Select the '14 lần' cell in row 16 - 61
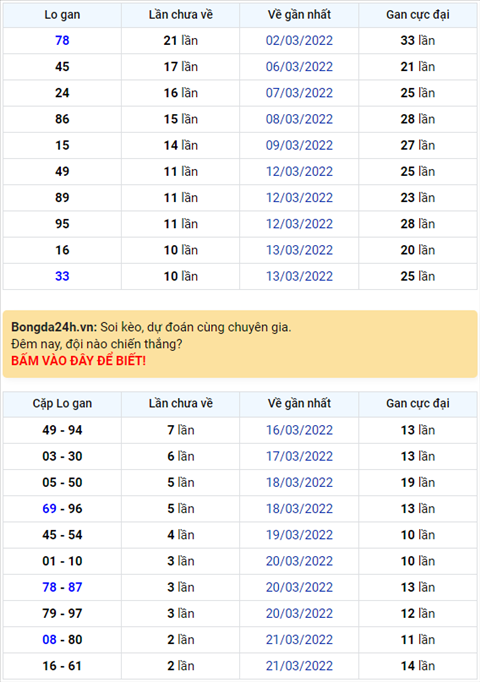The image size is (480, 682). (x=418, y=666)
